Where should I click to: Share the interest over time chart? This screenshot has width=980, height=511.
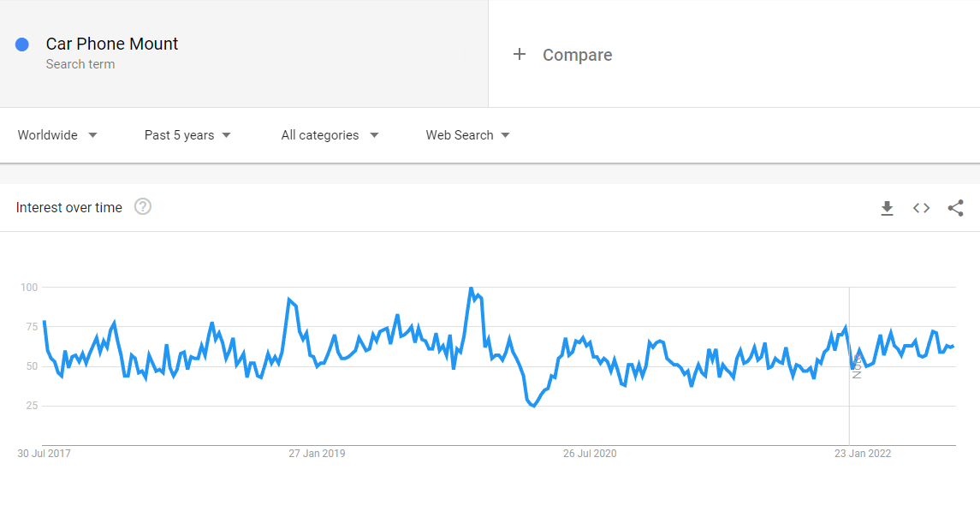(956, 208)
